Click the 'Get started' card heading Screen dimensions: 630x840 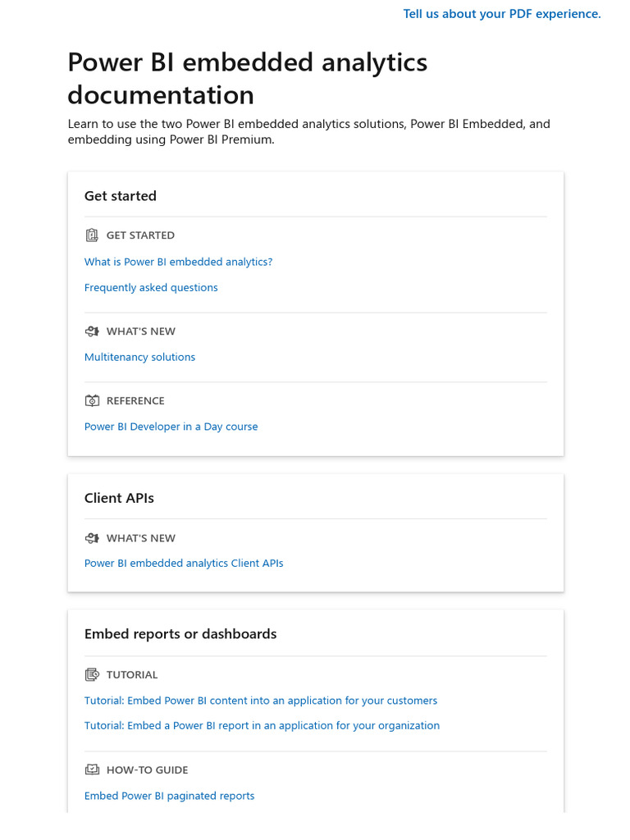click(121, 196)
